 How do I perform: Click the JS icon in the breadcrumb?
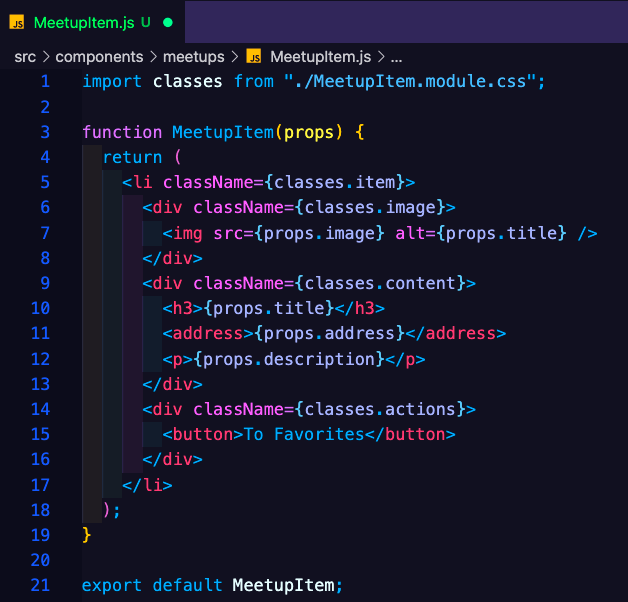[254, 56]
